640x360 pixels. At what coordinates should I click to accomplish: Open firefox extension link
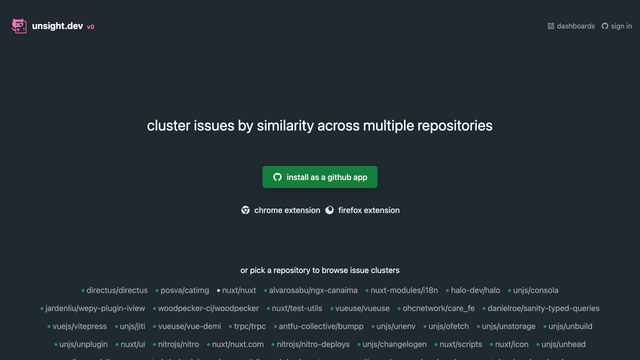point(369,210)
